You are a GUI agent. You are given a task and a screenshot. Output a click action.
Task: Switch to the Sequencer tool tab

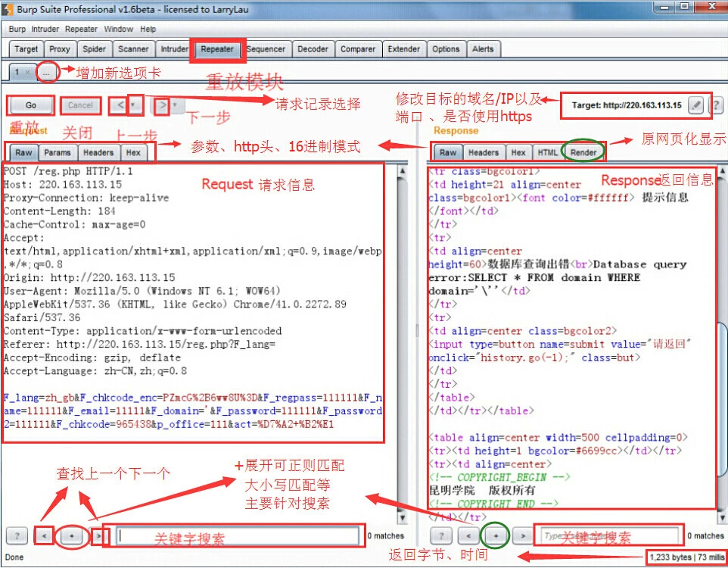(266, 48)
